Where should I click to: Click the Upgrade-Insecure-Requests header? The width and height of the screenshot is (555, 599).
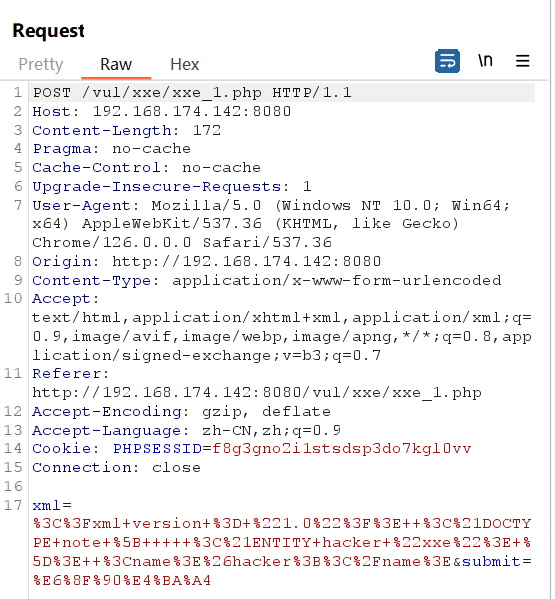click(172, 187)
